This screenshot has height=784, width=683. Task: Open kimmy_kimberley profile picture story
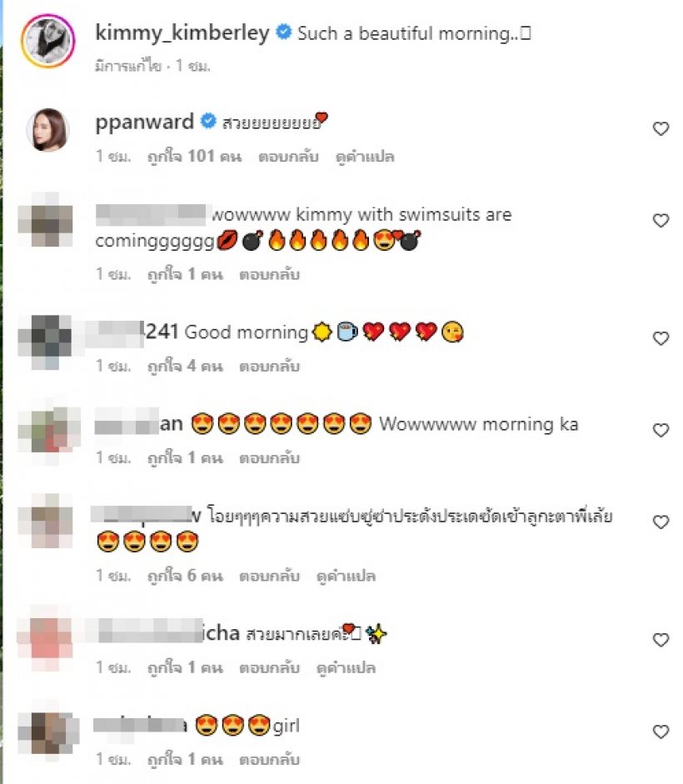[x=48, y=41]
